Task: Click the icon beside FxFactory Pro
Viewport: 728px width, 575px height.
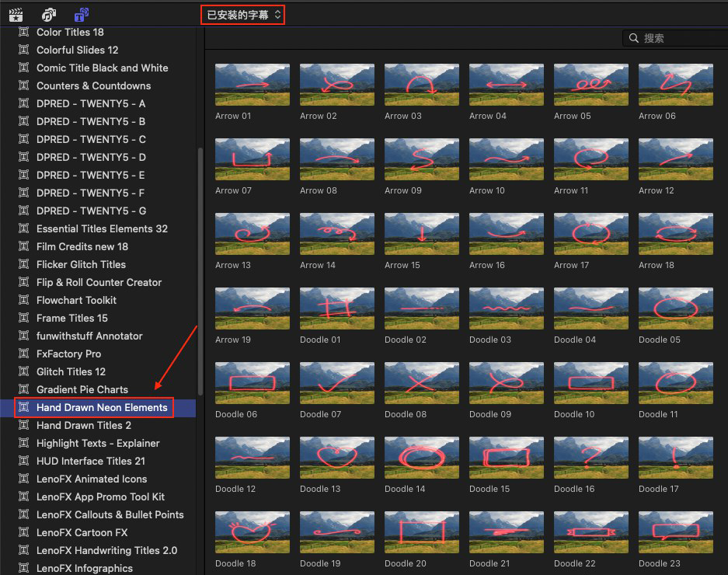Action: pos(23,354)
